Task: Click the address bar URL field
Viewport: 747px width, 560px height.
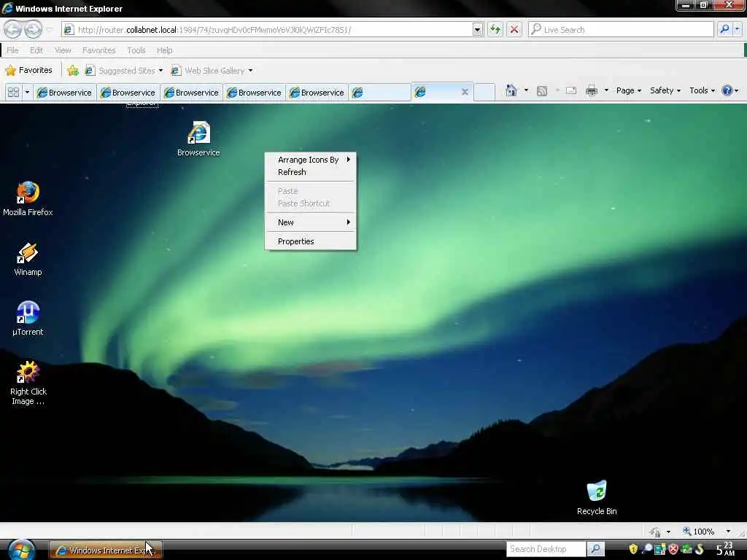Action: tap(271, 29)
